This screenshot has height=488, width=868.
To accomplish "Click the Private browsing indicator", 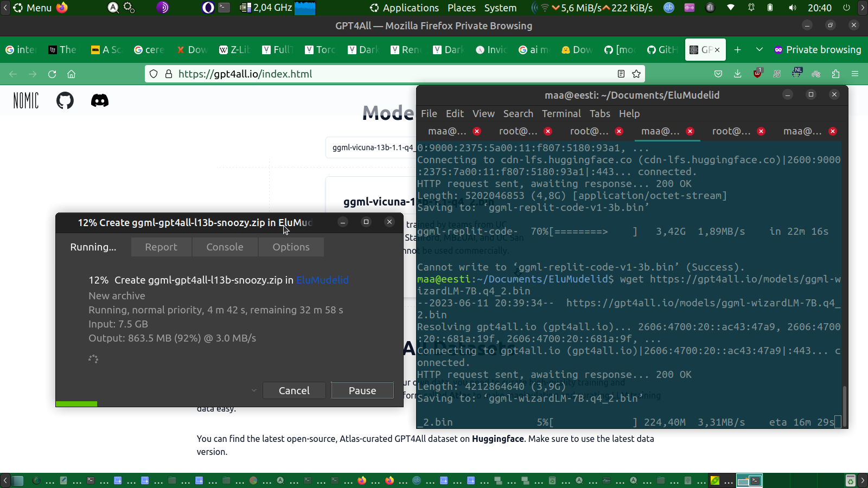I will [x=818, y=49].
